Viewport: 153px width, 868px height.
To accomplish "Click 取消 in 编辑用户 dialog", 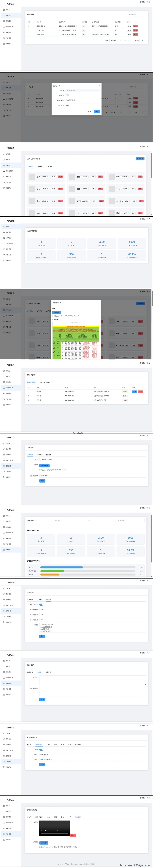I will click(90, 112).
